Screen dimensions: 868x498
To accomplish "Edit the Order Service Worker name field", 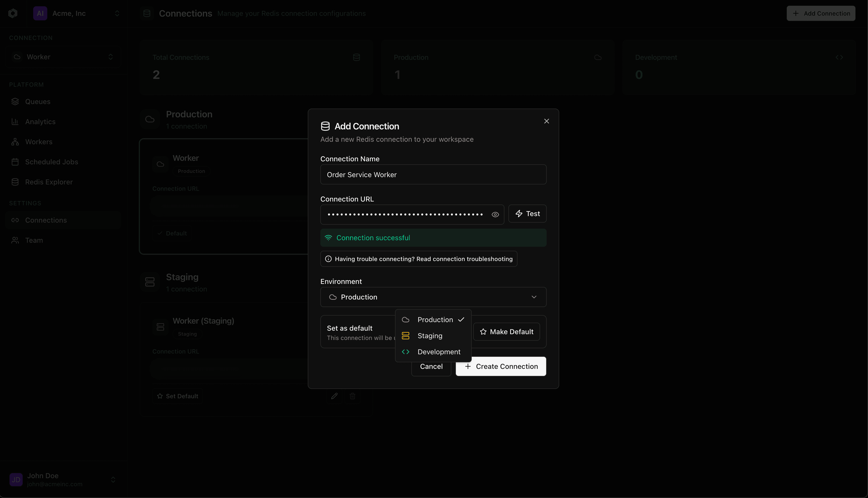I will [x=433, y=174].
